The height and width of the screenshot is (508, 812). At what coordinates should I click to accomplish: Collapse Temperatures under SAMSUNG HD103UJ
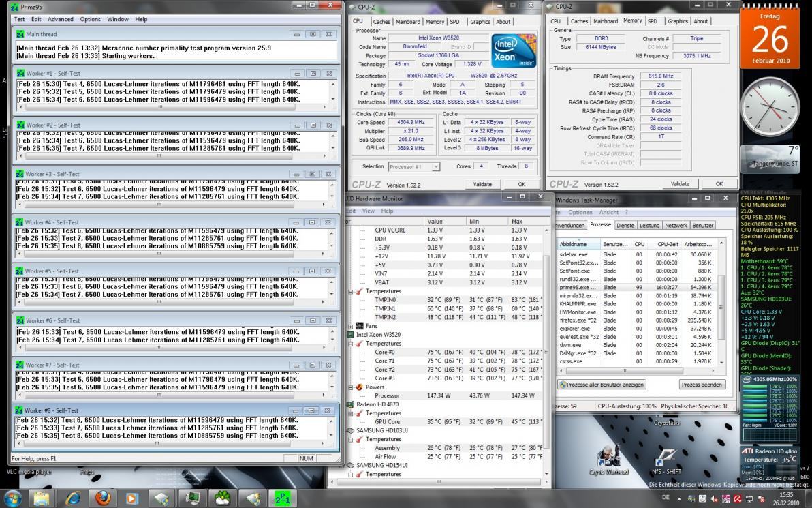[x=351, y=439]
